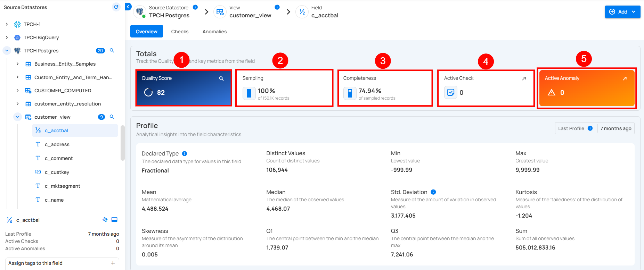
Task: Click the info icon beside Std. Deviation
Action: click(x=433, y=192)
